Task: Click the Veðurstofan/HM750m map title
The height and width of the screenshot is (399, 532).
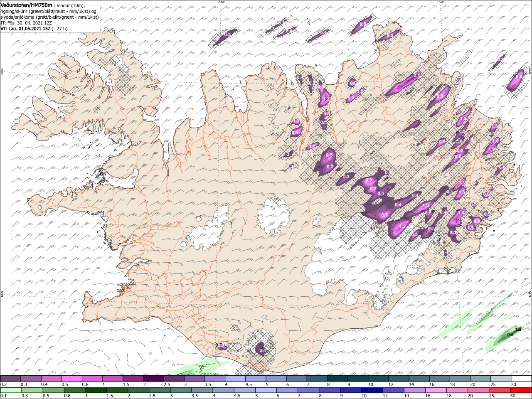Action: coord(27,5)
